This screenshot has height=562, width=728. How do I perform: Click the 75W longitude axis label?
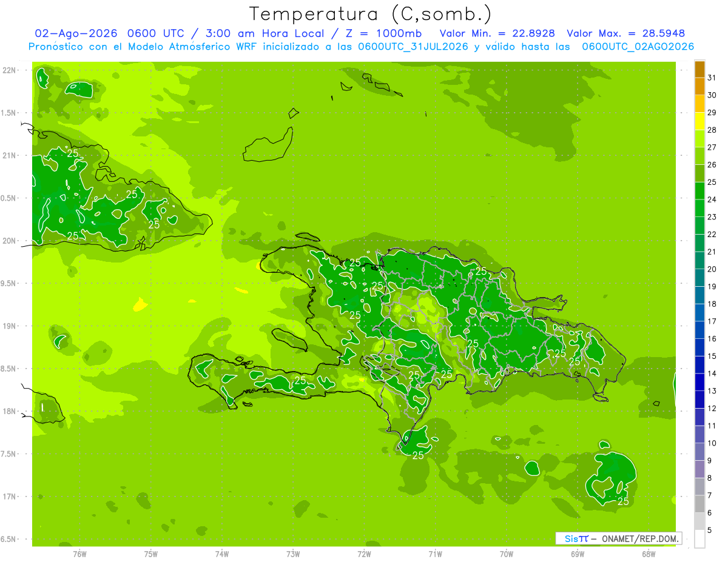151,554
